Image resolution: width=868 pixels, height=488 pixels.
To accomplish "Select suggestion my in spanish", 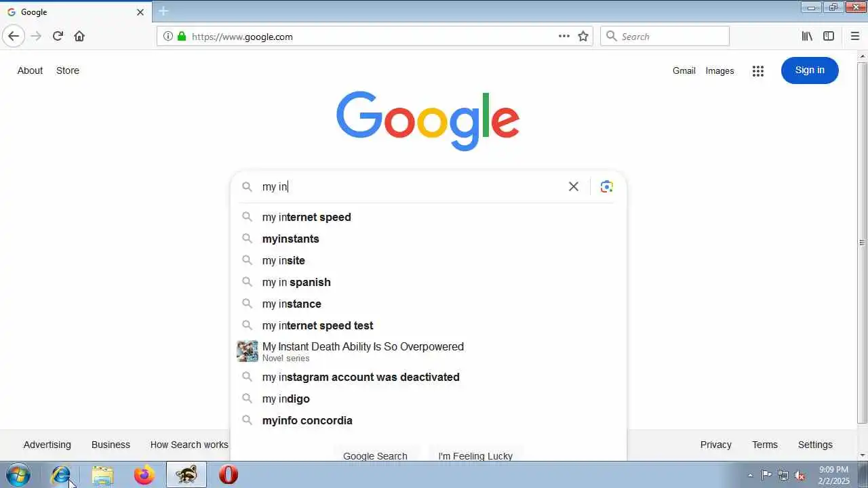I will (429, 282).
